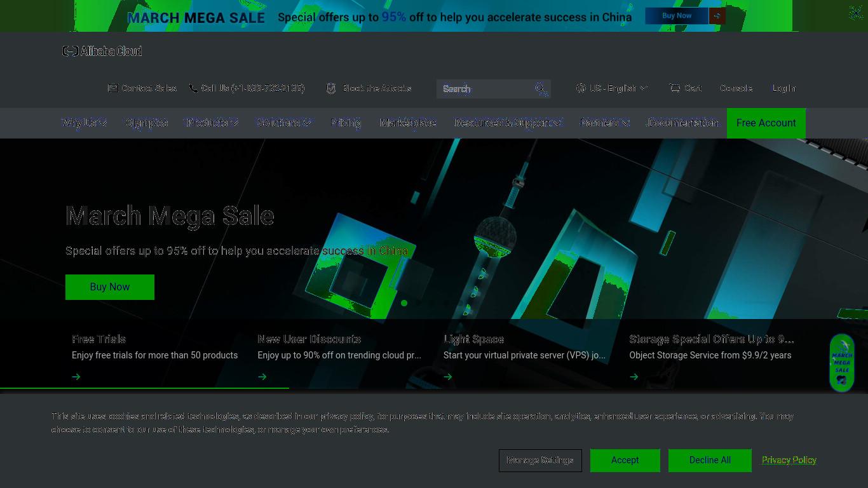Expand the Products menu

pyautogui.click(x=212, y=123)
